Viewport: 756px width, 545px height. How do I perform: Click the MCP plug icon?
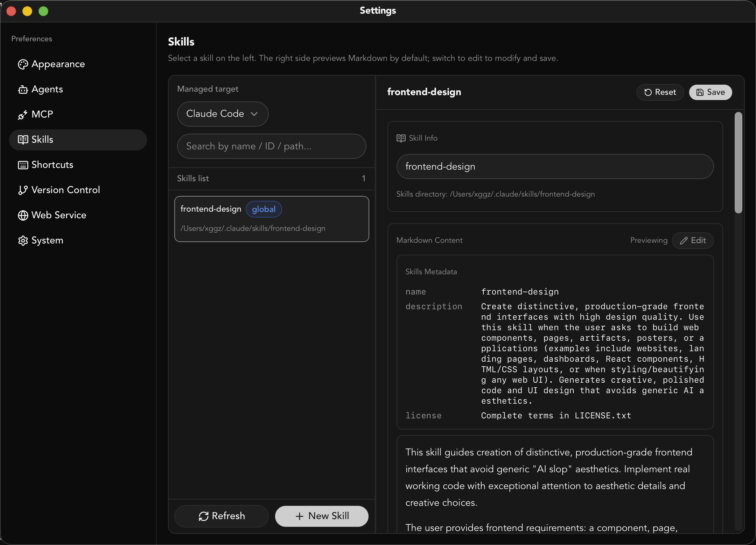(x=23, y=115)
